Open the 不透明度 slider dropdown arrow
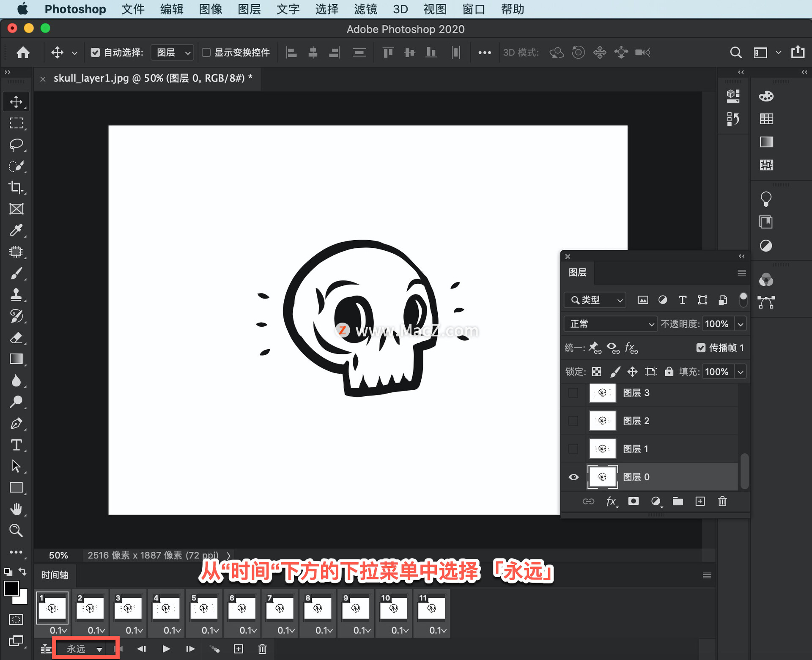 [x=741, y=324]
